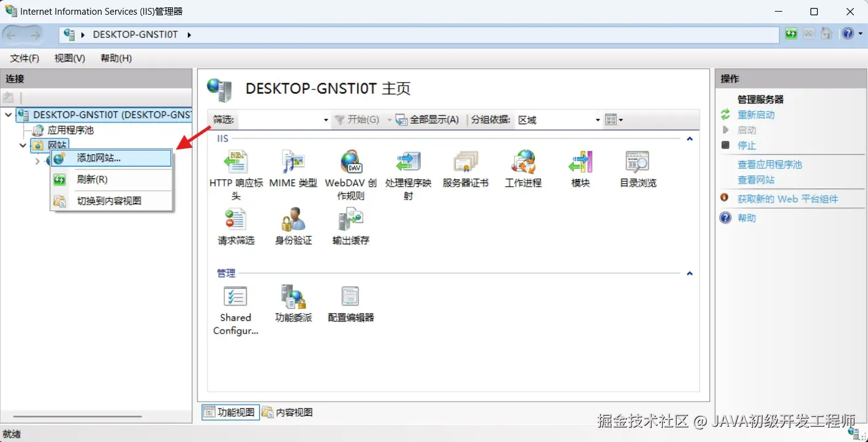Click 帮助 link in 操作 panel
The height and width of the screenshot is (442, 868).
click(x=747, y=218)
